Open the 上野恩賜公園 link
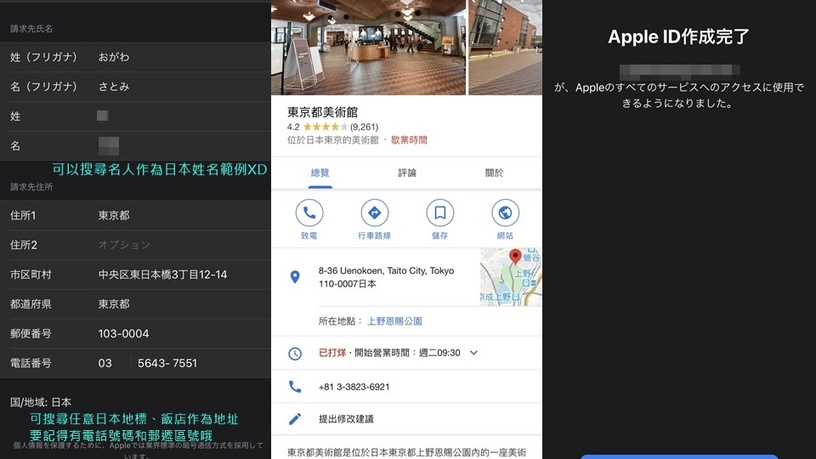 coord(394,321)
